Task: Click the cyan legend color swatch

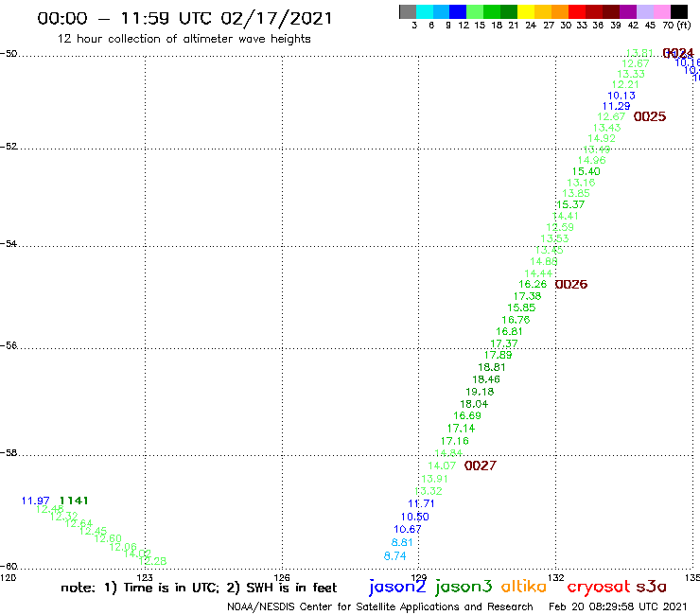Action: tap(425, 12)
